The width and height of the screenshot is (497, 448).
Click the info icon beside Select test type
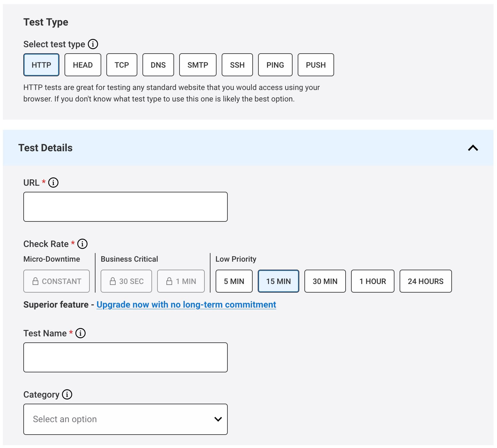93,44
